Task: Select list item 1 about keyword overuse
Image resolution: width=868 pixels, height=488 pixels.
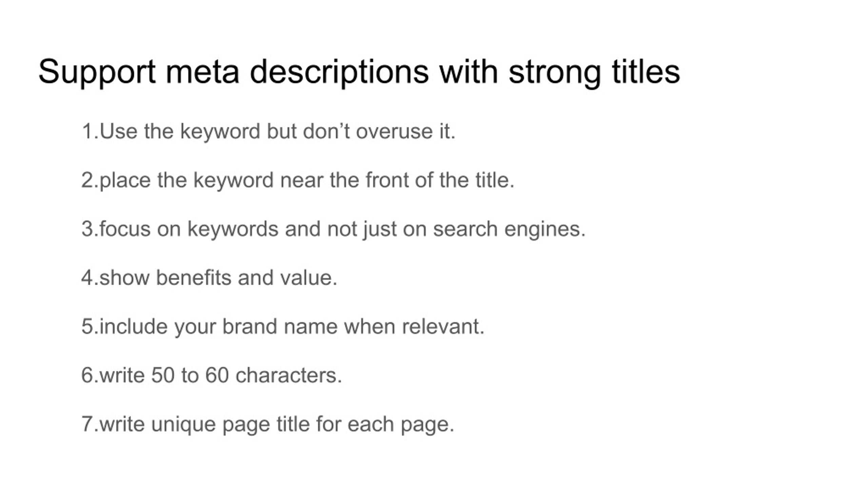Action: pos(269,131)
